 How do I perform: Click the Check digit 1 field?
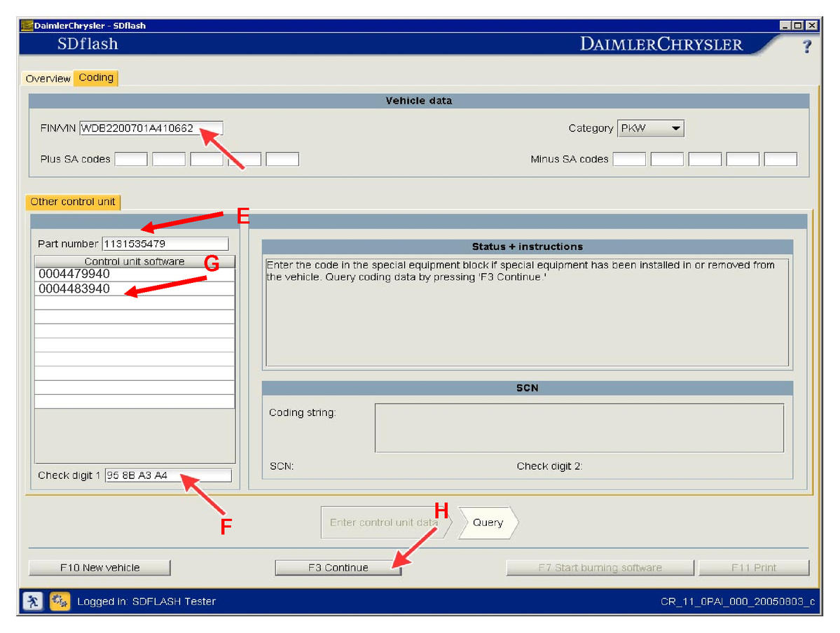click(x=168, y=475)
